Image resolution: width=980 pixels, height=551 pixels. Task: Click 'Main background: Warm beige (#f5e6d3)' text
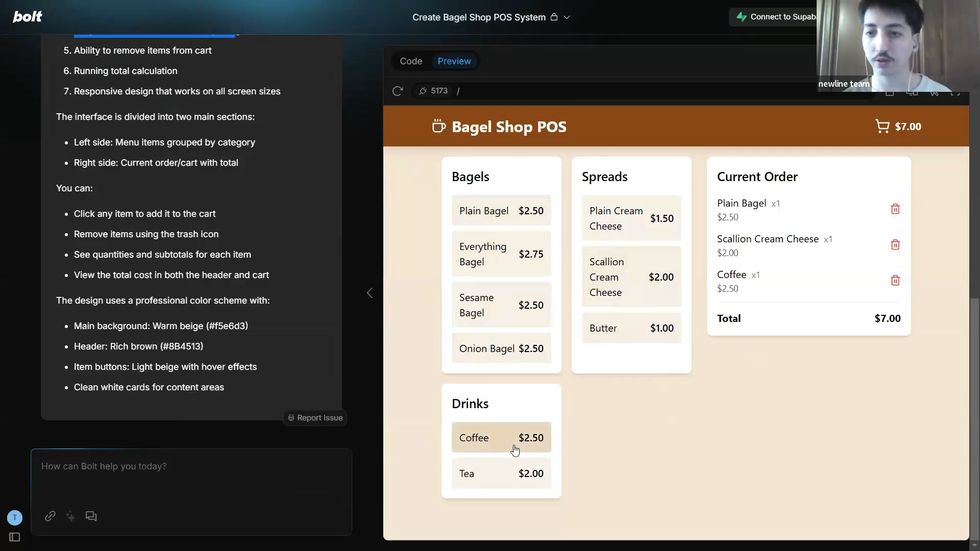click(x=161, y=326)
